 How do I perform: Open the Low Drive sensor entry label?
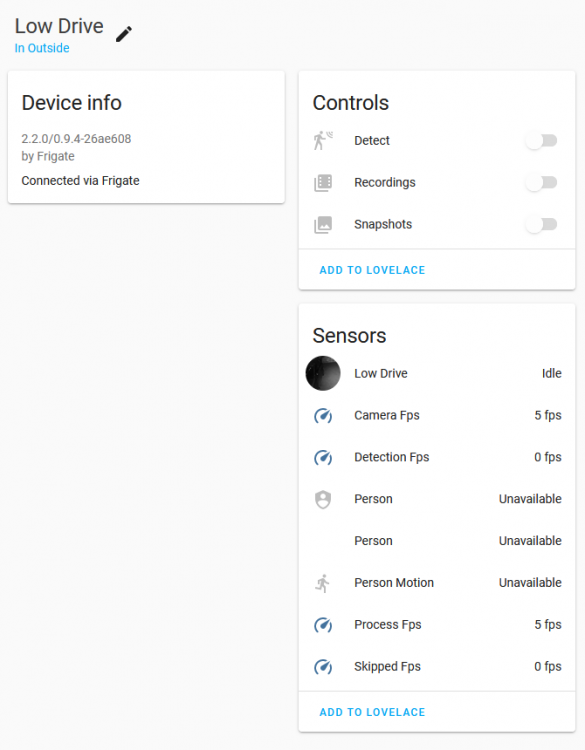pos(381,373)
